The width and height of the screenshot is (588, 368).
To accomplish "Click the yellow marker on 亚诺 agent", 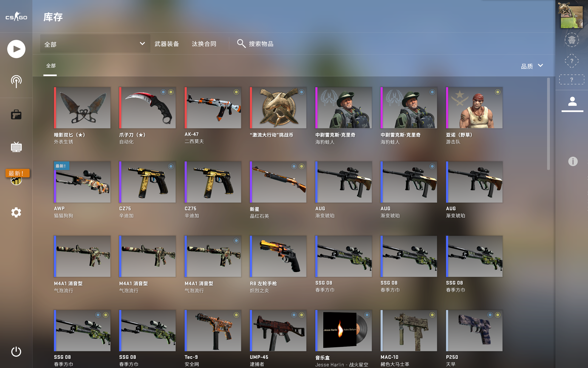I will click(498, 92).
